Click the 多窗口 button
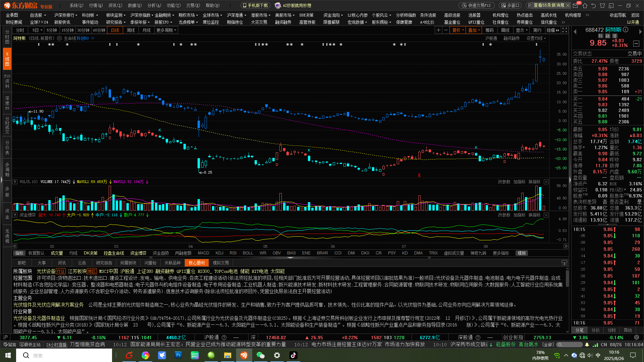 tap(510, 5)
